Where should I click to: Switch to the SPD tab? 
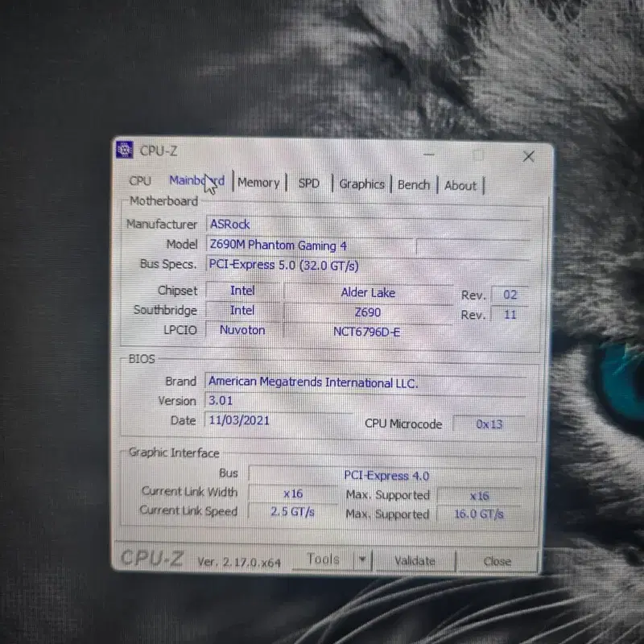[309, 184]
